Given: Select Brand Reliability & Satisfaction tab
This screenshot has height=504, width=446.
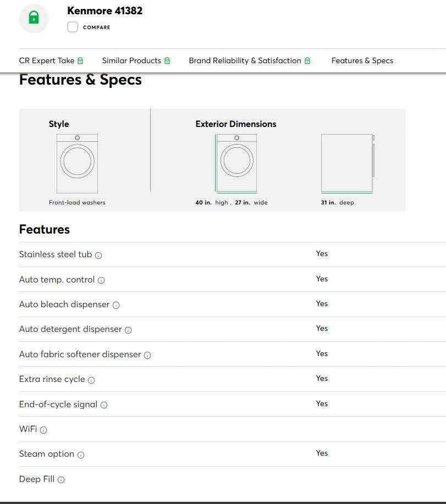Looking at the screenshot, I should tap(250, 60).
